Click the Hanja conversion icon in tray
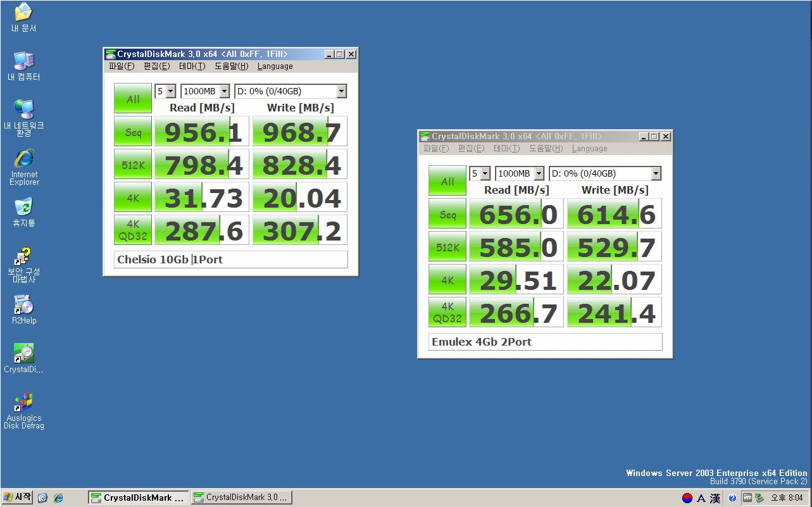Image resolution: width=812 pixels, height=507 pixels. (715, 498)
